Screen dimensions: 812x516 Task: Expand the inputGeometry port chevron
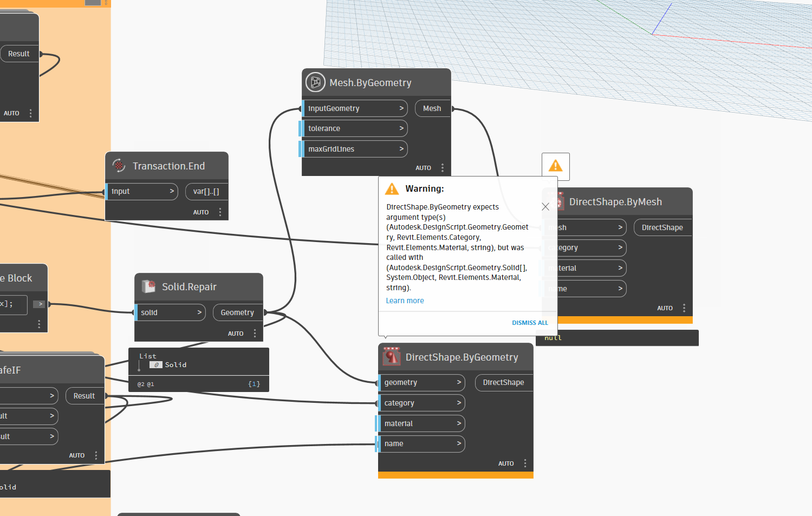point(401,108)
